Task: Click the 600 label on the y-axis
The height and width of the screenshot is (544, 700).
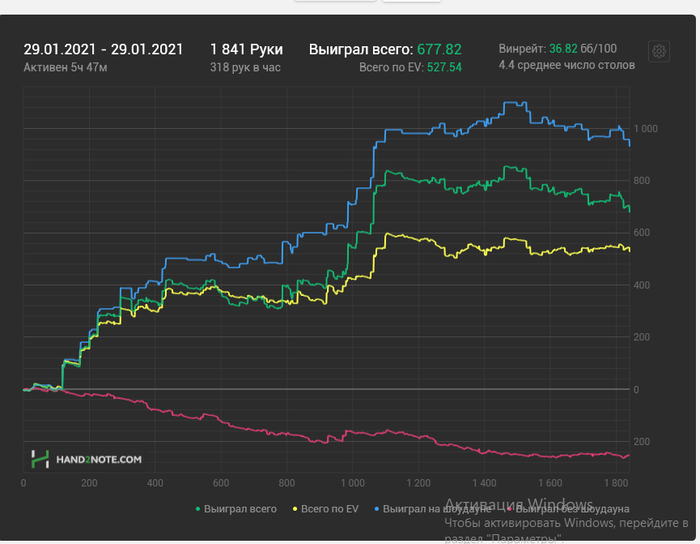Action: (x=642, y=233)
